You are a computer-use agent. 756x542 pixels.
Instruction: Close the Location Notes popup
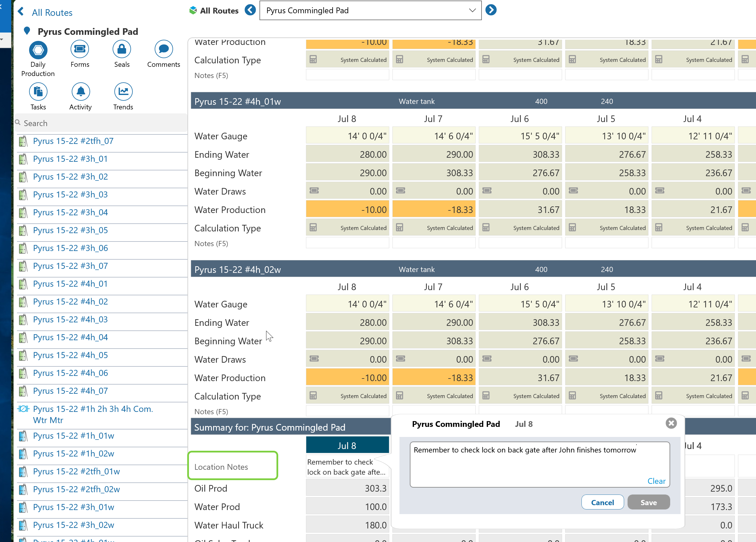pyautogui.click(x=671, y=423)
